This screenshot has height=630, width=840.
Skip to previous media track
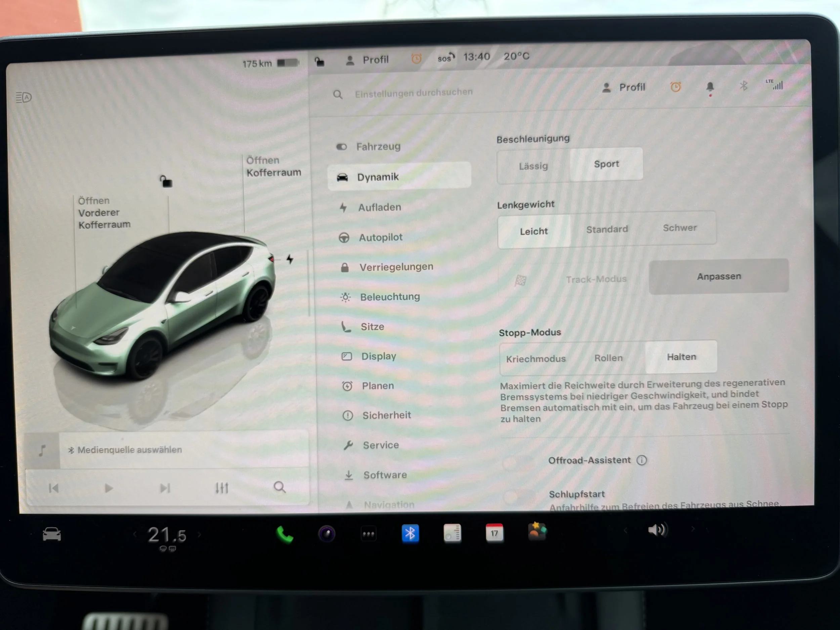point(53,488)
